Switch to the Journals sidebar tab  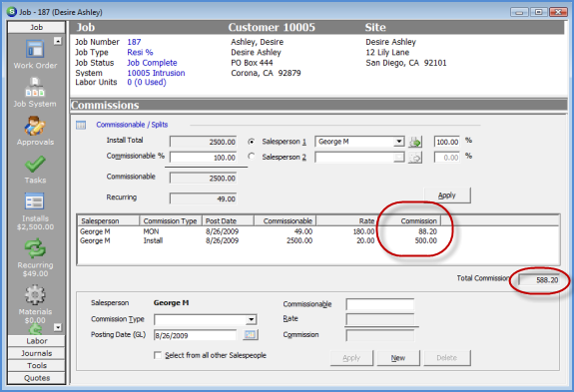coord(36,353)
